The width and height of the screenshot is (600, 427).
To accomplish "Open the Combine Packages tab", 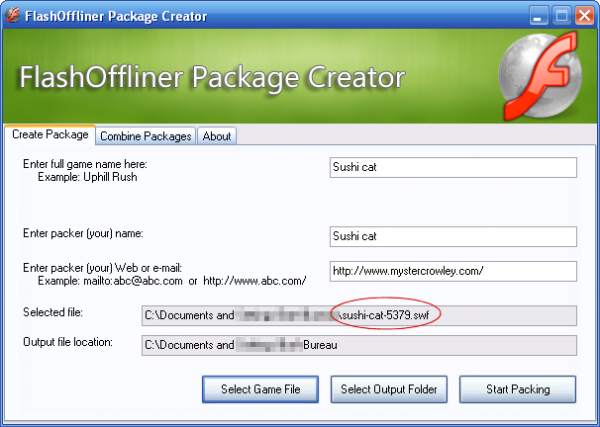I will coord(145,136).
